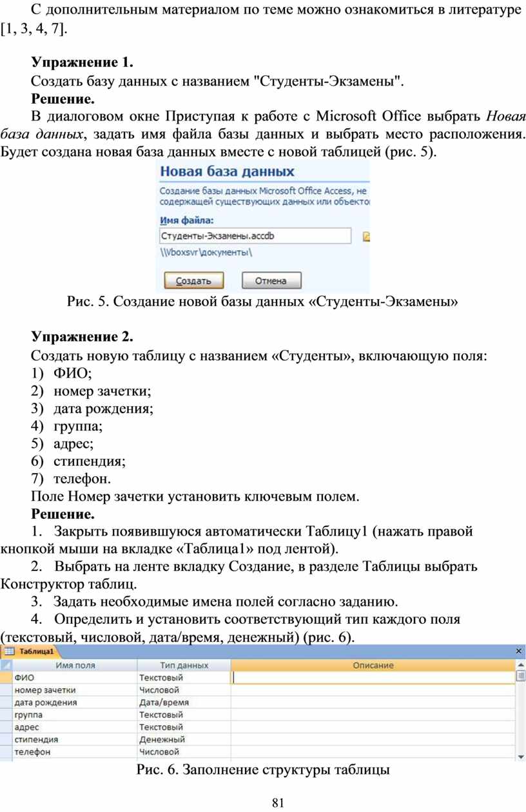Click the \\Vboxsvr\документы\ path text

pos(206,253)
